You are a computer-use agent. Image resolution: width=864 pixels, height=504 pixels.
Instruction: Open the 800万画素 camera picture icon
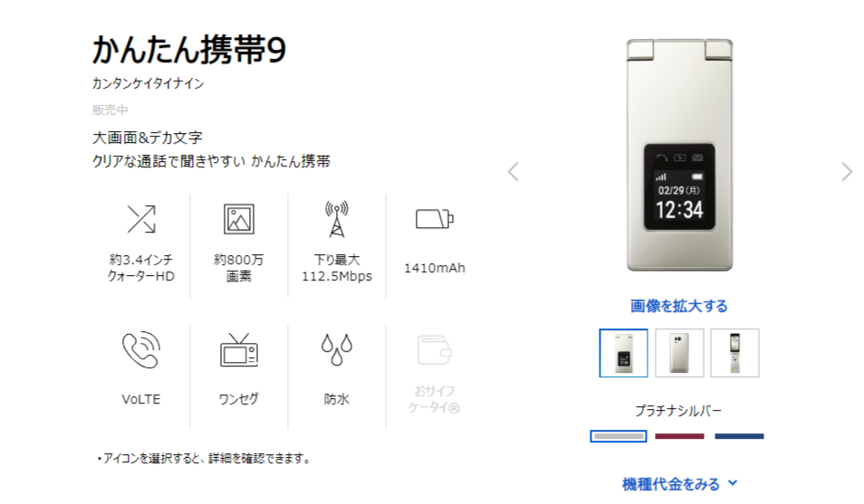pos(238,219)
